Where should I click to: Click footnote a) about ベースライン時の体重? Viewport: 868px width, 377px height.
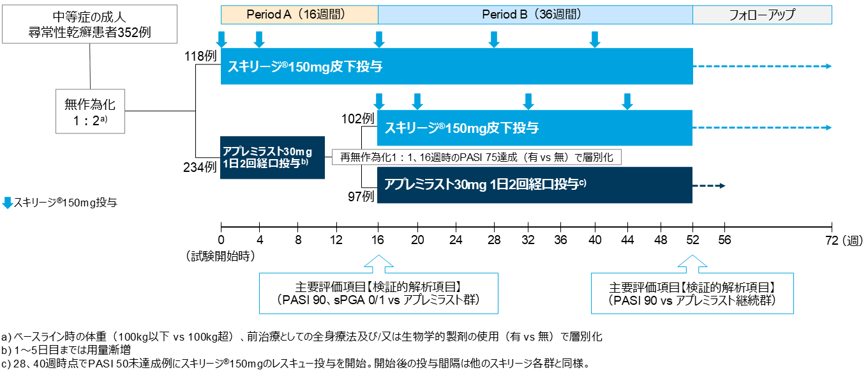coord(302,336)
